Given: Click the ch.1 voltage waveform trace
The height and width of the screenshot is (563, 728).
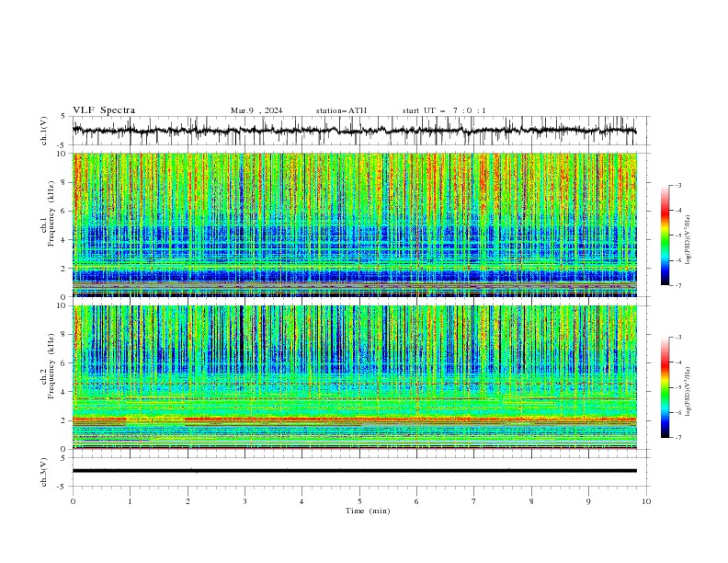Looking at the screenshot, I should coord(354,131).
